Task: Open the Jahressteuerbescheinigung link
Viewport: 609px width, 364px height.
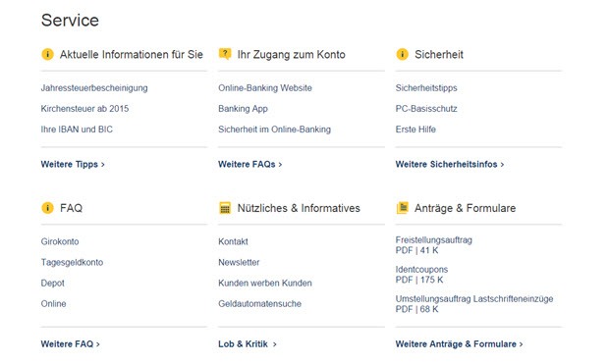Action: point(94,88)
